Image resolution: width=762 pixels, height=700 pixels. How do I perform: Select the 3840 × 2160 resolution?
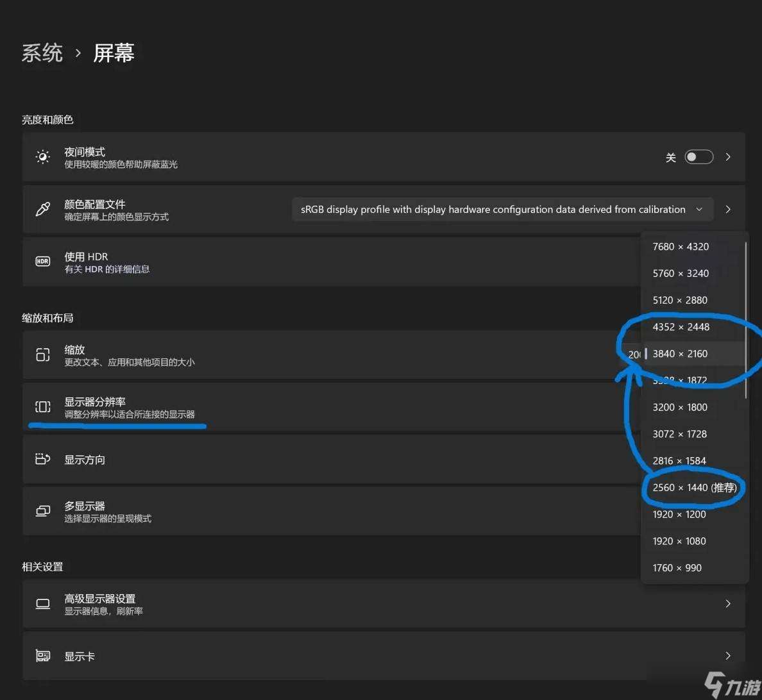coord(680,354)
